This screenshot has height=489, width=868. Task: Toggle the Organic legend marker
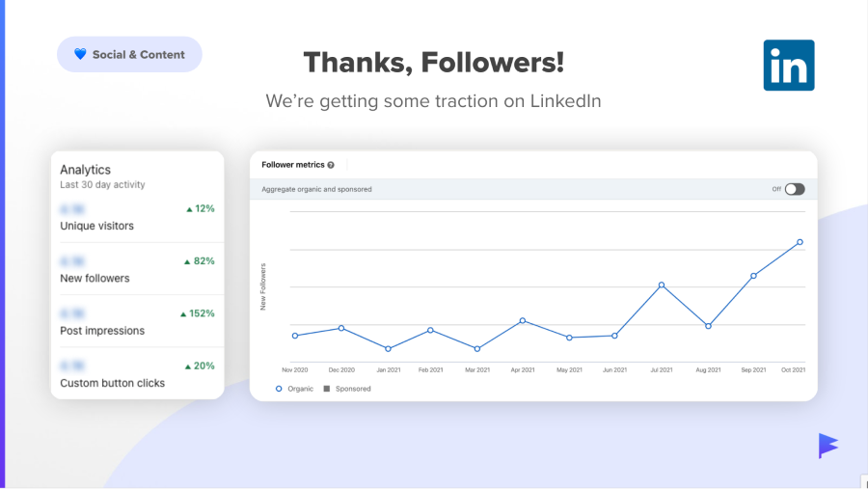tap(279, 389)
